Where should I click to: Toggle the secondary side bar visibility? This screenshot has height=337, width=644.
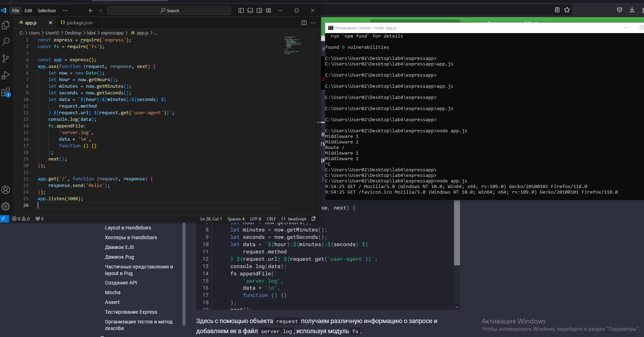click(x=259, y=10)
